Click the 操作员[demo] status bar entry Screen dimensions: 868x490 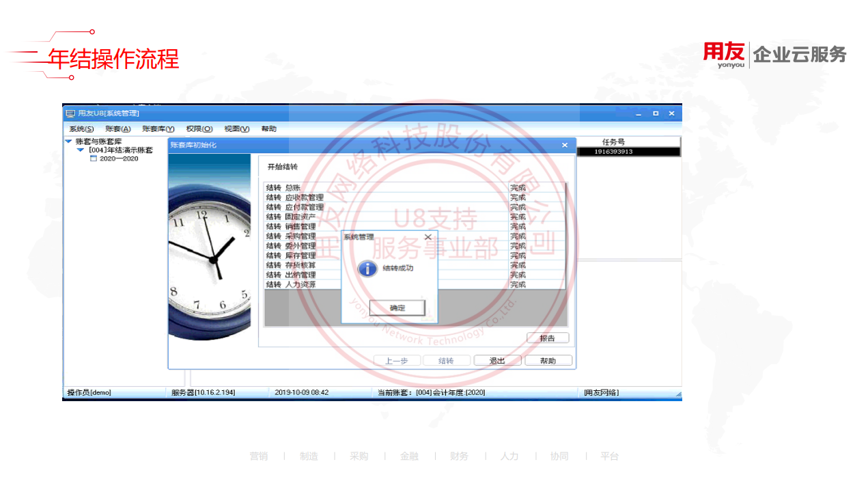click(89, 392)
